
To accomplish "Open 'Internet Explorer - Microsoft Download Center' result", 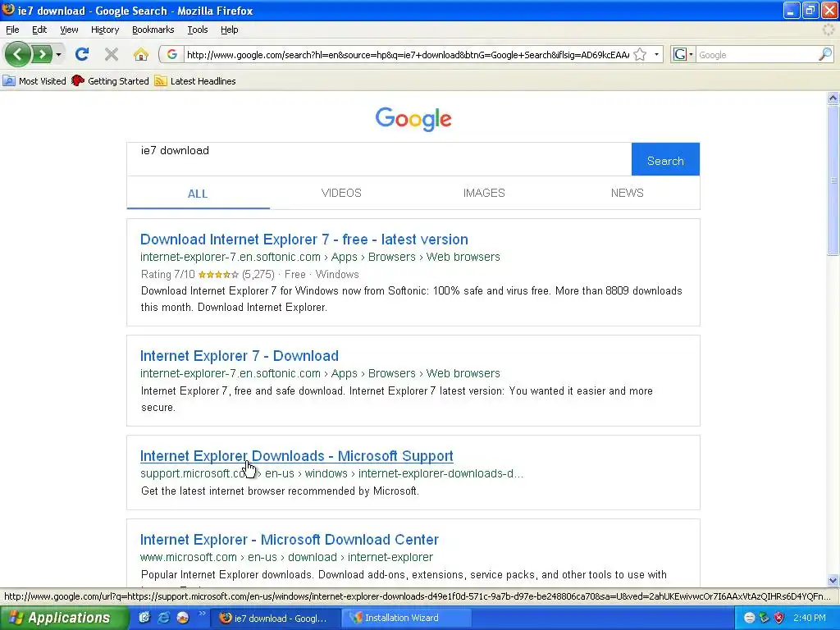I will point(290,540).
